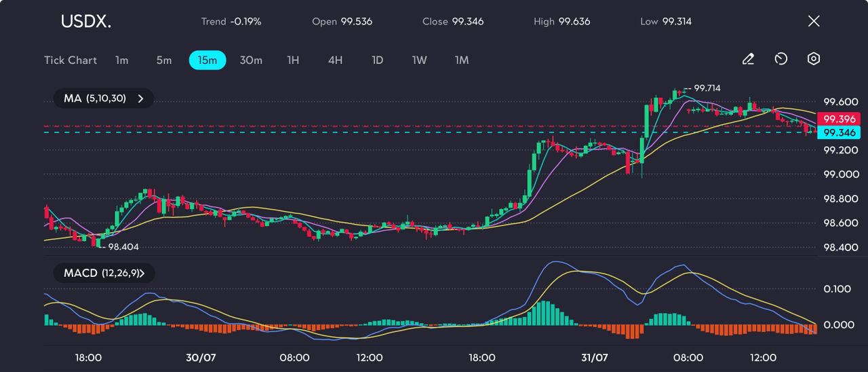This screenshot has width=868, height=372.
Task: Click the 99.714 high price marker
Action: tap(707, 88)
